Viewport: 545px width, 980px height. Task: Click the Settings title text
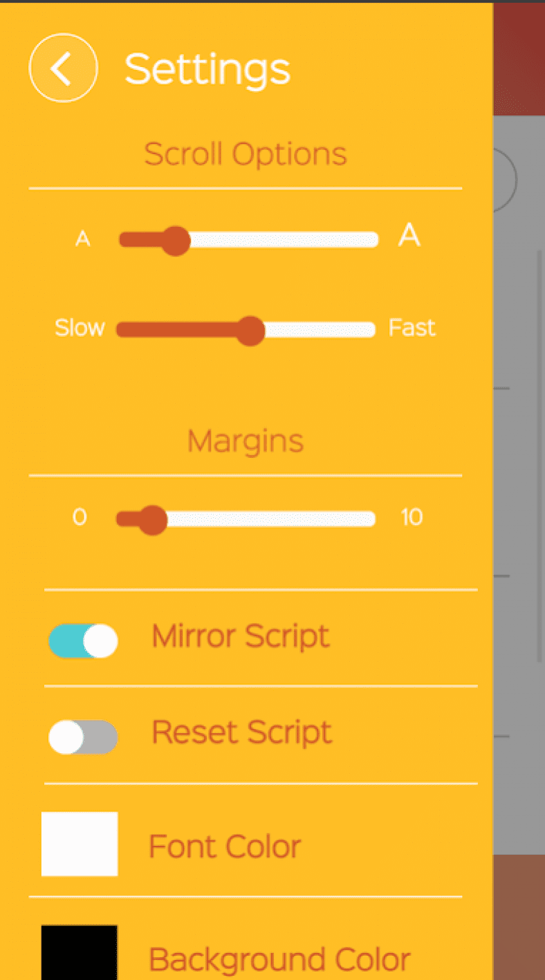pyautogui.click(x=207, y=69)
